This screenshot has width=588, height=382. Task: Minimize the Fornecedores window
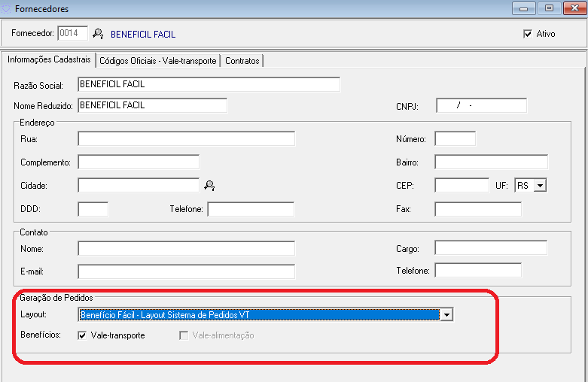(523, 8)
